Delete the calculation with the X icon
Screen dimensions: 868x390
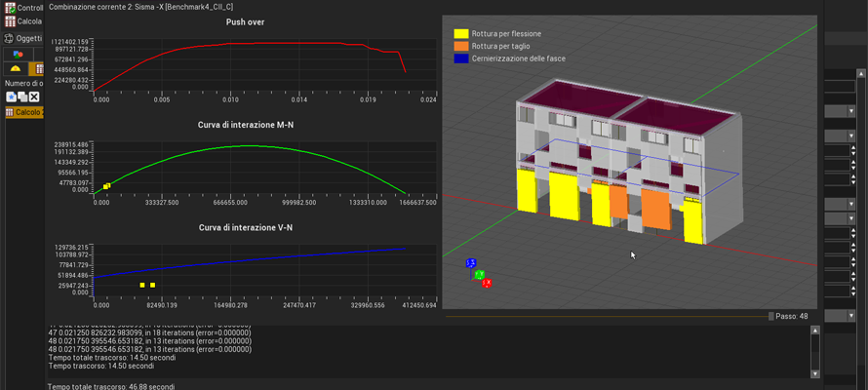(34, 97)
